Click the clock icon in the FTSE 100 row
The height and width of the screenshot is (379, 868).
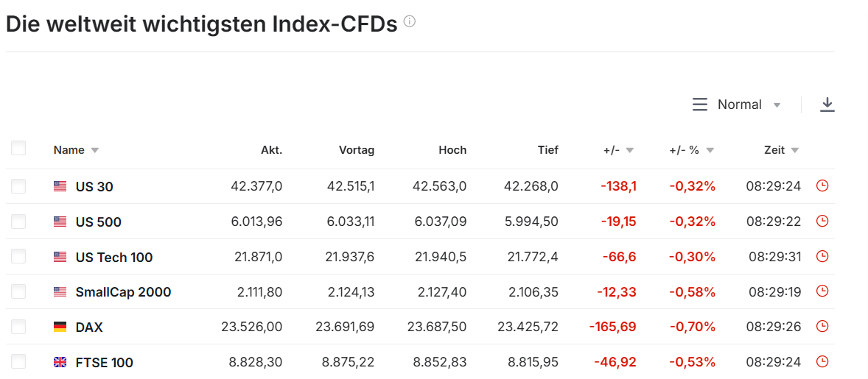click(822, 362)
